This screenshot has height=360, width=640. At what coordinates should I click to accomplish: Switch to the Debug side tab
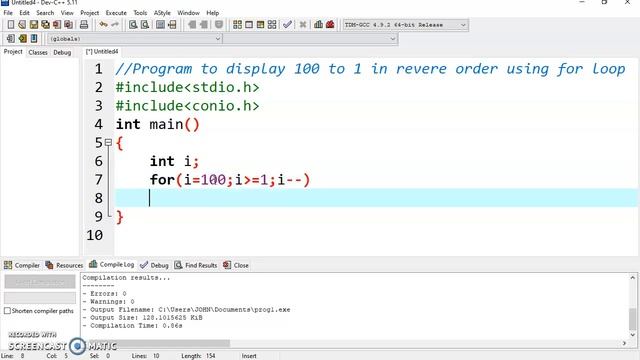[62, 52]
